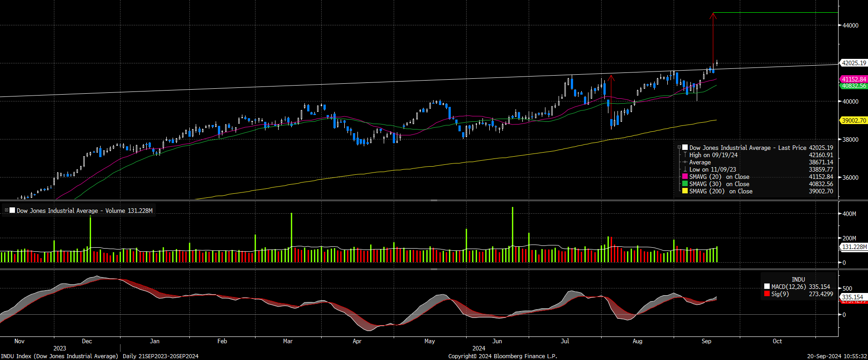Select the 'Dow Jones Industrial Average - Volume' legend label
The height and width of the screenshot is (360, 868).
[71, 211]
